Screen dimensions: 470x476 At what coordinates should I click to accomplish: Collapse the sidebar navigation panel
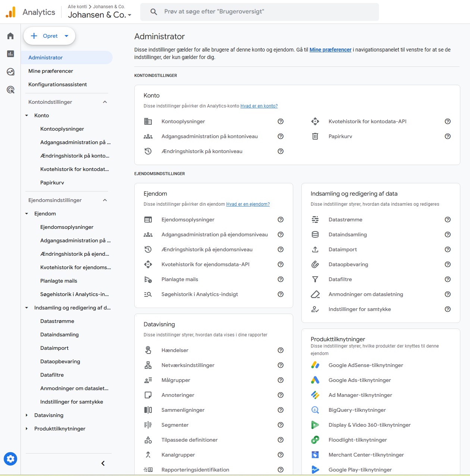(x=103, y=463)
